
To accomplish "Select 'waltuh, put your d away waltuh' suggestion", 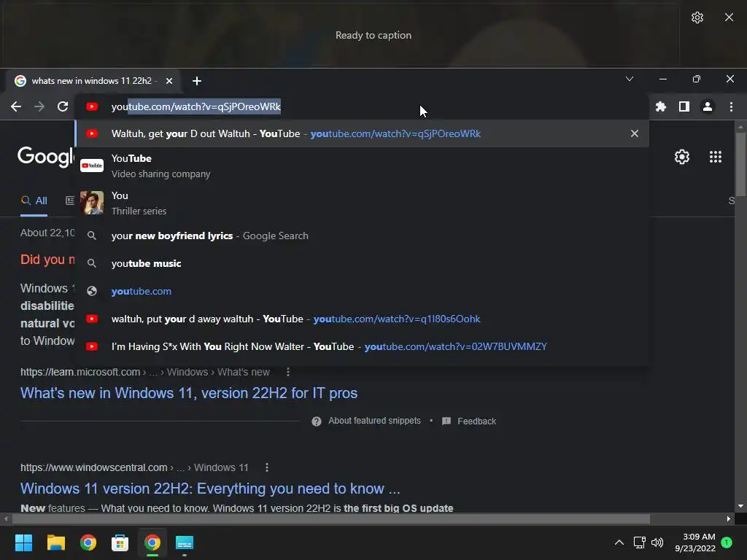I will coord(362,319).
